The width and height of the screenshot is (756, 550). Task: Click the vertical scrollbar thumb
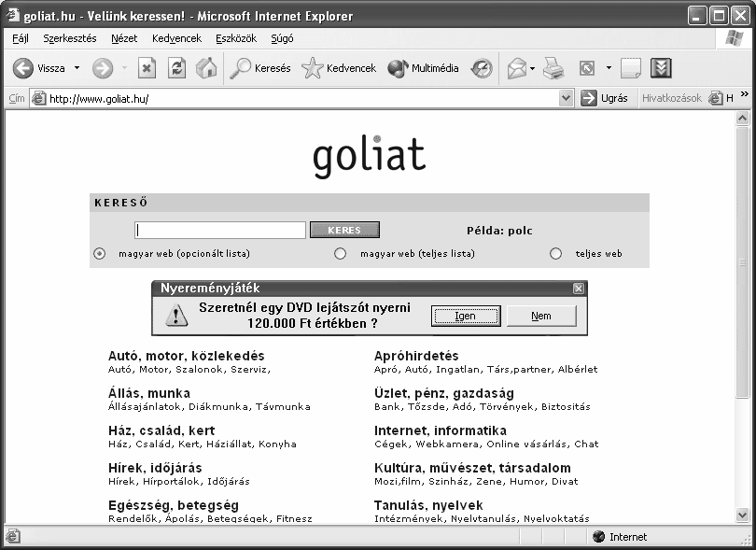(x=743, y=262)
